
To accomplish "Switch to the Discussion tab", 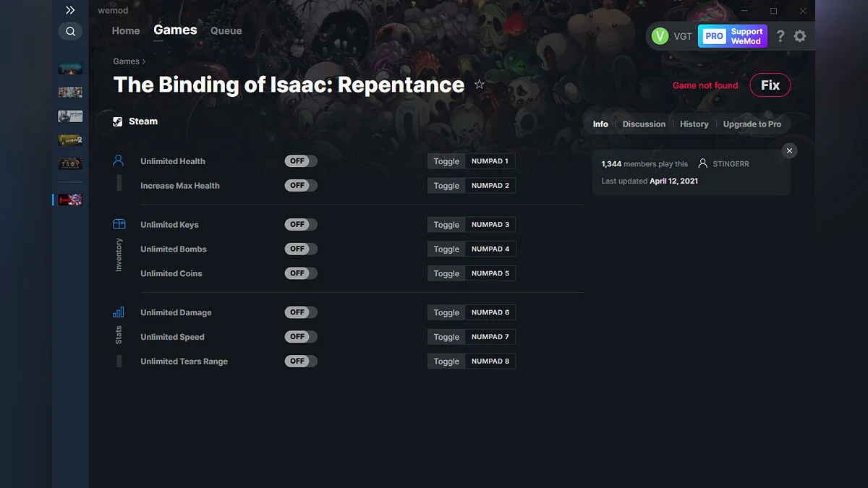I will point(643,124).
